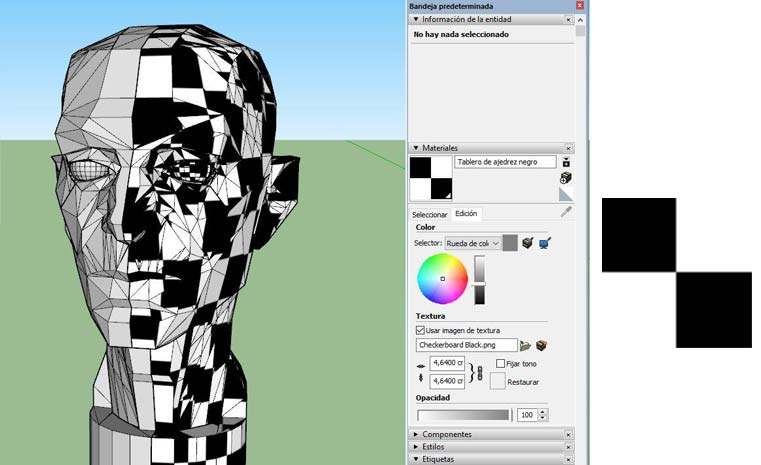The height and width of the screenshot is (465, 761).
Task: Click the create new material icon
Action: tap(566, 177)
